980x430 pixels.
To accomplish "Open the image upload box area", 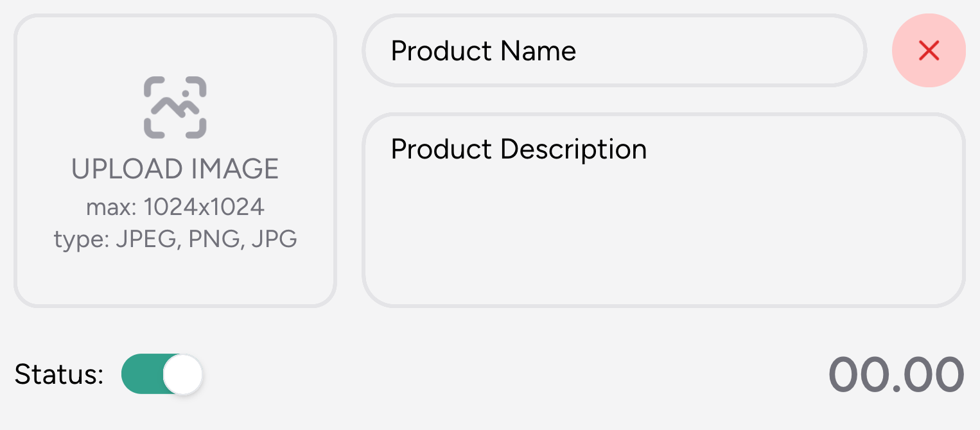I will click(175, 160).
